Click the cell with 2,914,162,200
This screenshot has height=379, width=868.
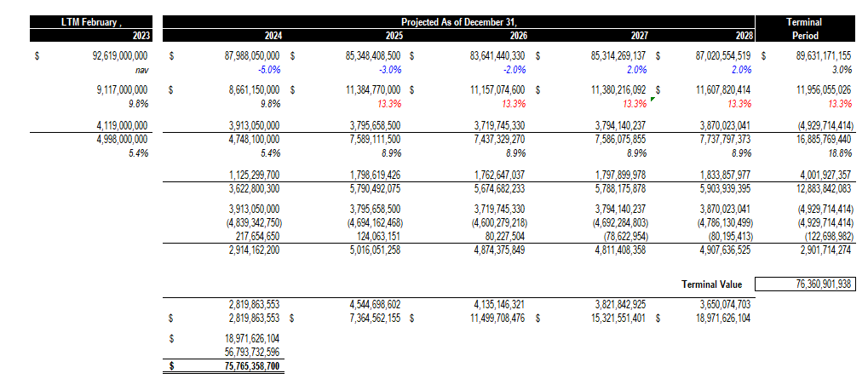coord(254,250)
